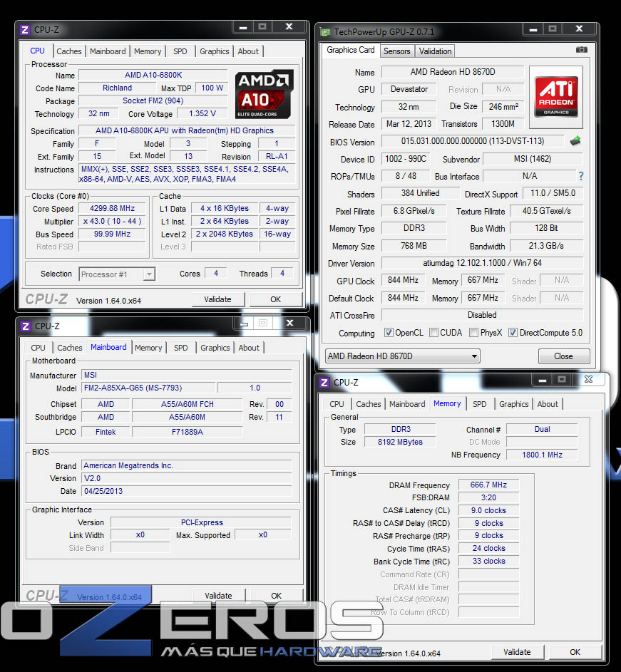Click the Z icon of the CPU-Z Mainboard window
Viewport: 621px width, 672px height.
pos(26,326)
